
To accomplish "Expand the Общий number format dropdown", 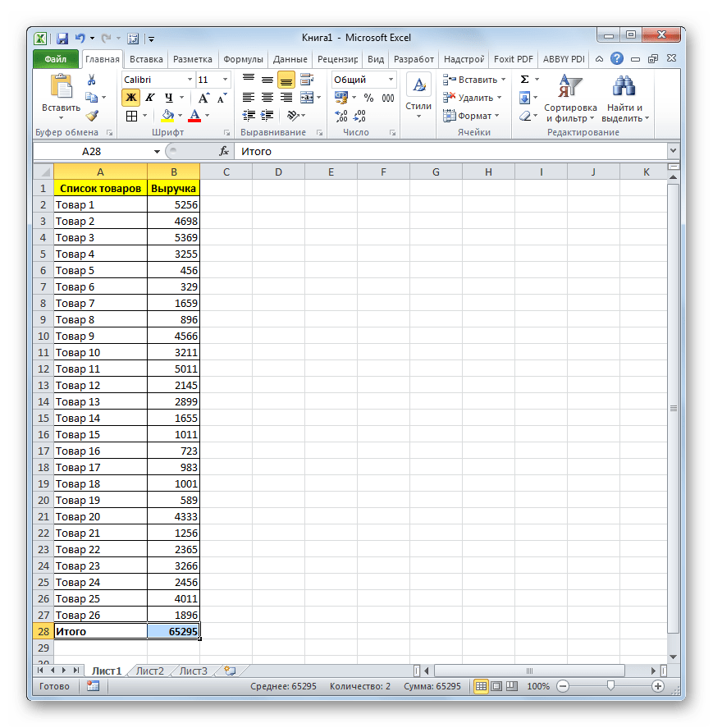I will pyautogui.click(x=391, y=80).
